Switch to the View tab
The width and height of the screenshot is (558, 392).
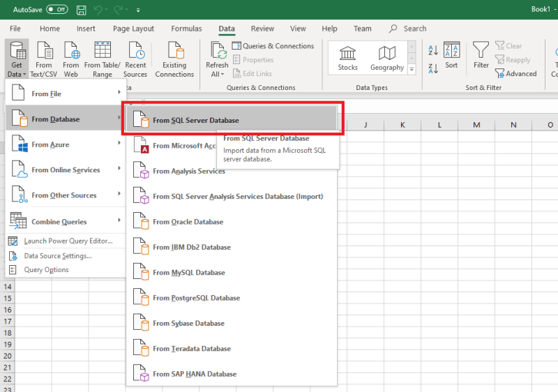[298, 29]
